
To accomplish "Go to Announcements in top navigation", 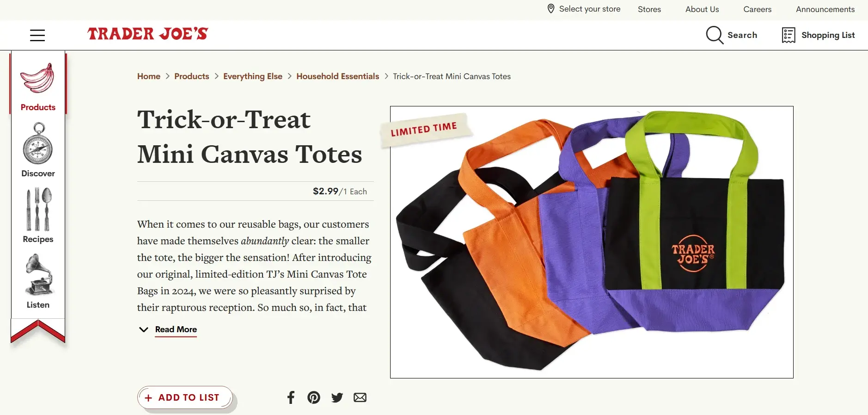I will [825, 9].
